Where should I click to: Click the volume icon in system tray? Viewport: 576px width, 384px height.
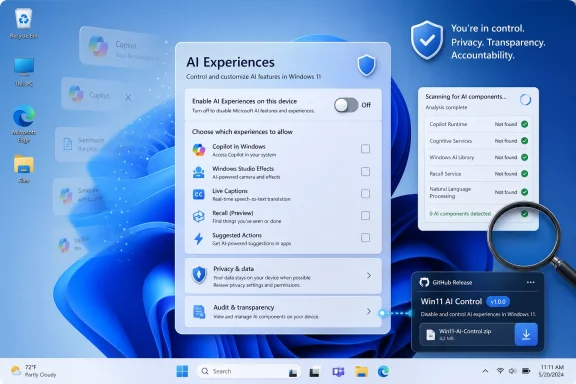click(x=512, y=371)
